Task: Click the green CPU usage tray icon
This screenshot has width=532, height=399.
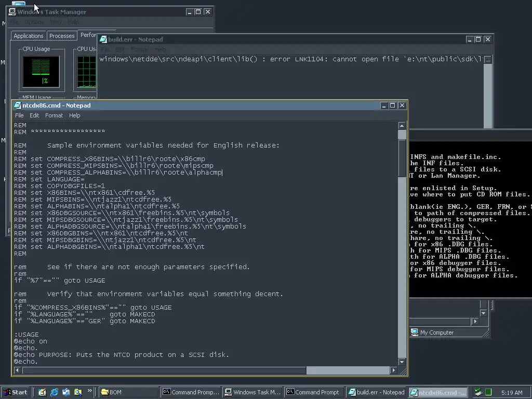Action: pos(488,392)
